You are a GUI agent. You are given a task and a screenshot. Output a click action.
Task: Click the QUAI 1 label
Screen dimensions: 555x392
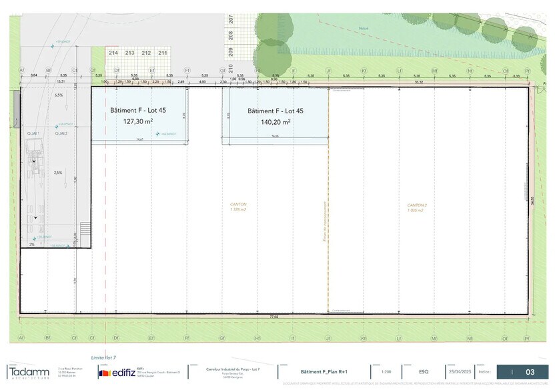tap(32, 133)
